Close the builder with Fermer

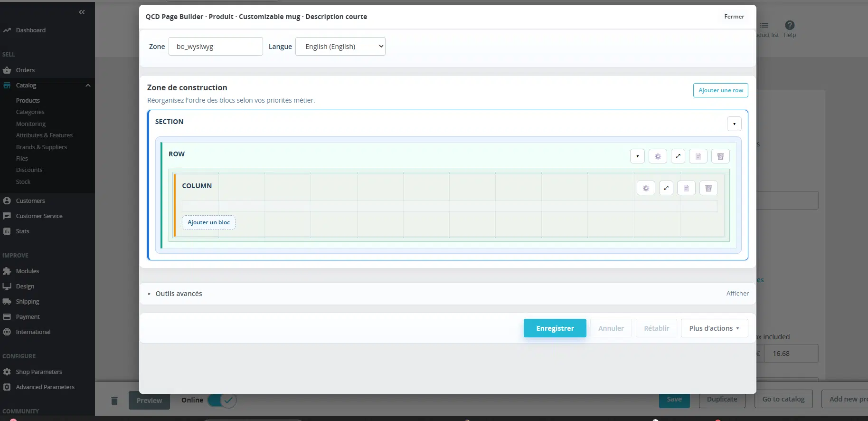(x=734, y=17)
